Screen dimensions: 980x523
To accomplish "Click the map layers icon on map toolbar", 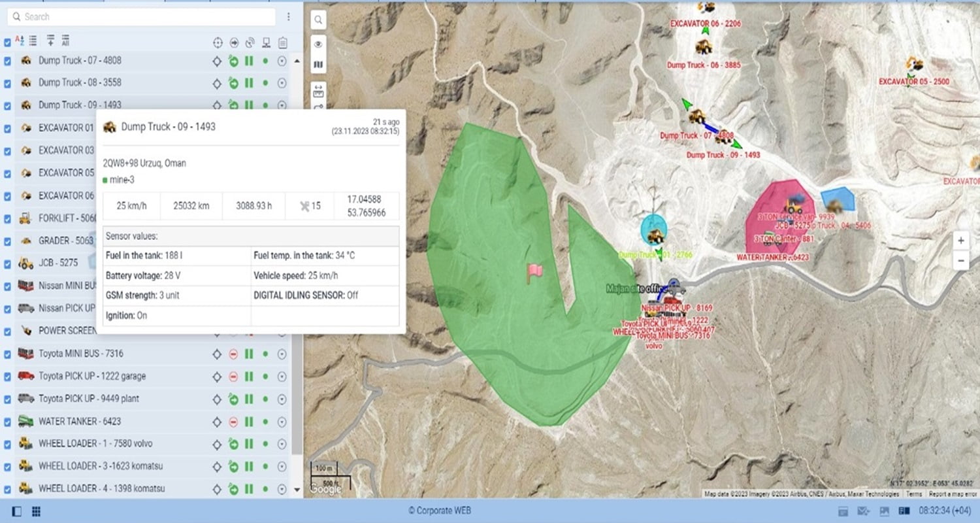I will [x=318, y=65].
